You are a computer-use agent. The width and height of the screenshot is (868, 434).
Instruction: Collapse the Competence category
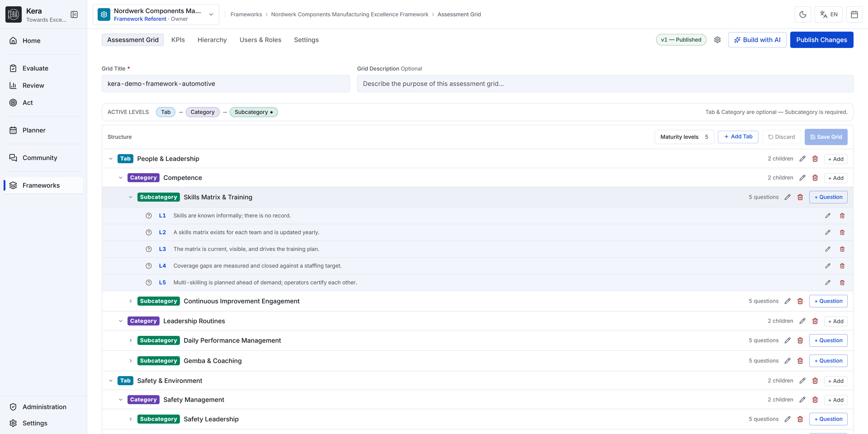(121, 178)
